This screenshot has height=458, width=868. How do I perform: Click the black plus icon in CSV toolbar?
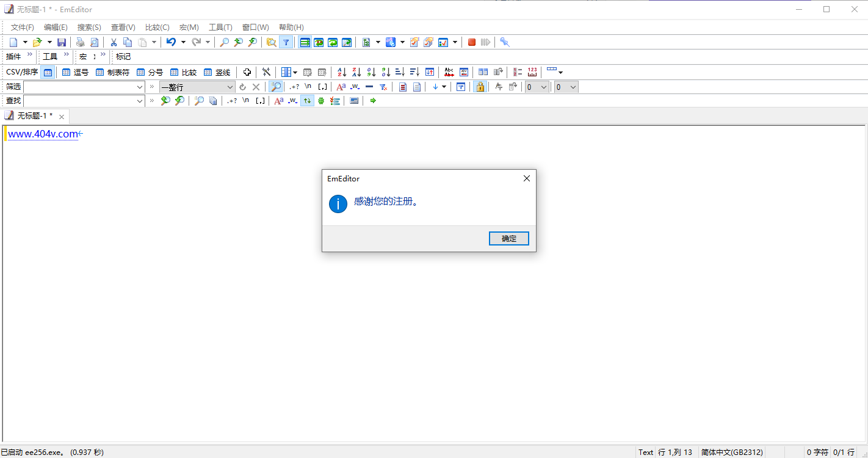[x=247, y=72]
